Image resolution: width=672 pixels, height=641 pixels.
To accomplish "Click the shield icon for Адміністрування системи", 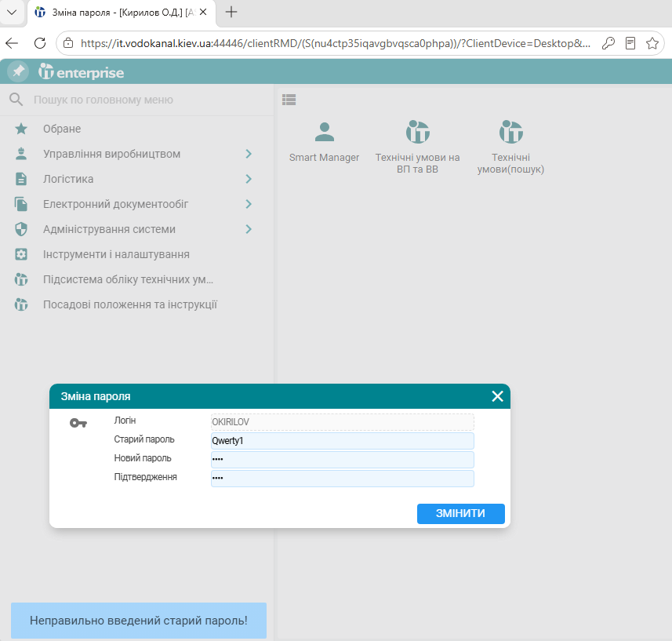I will pyautogui.click(x=21, y=229).
